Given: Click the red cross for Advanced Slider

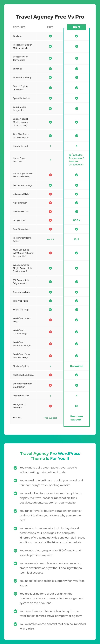Looking at the screenshot, I should tap(50, 194).
